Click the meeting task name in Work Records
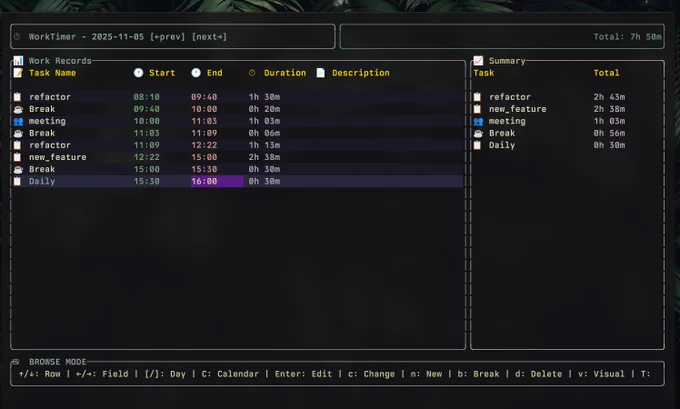Screen dimensions: 680x409 [47, 121]
